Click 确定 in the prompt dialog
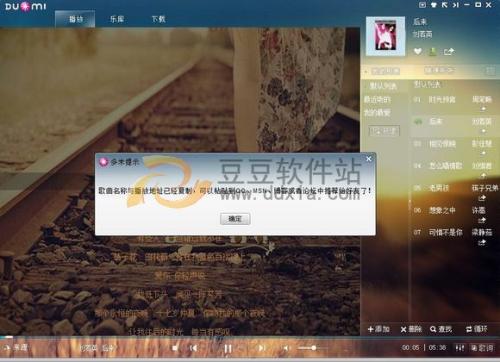This screenshot has width=500, height=362. tap(235, 219)
